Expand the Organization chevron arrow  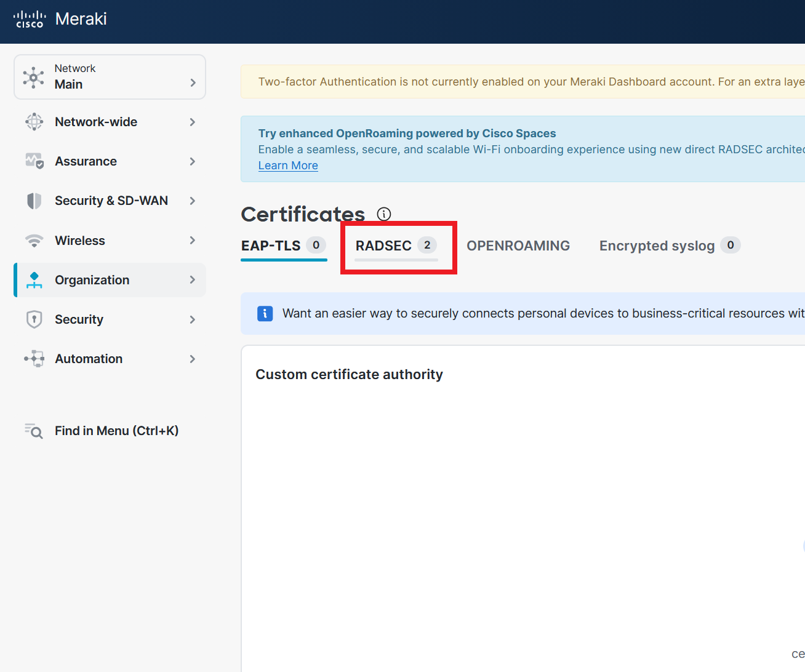193,280
